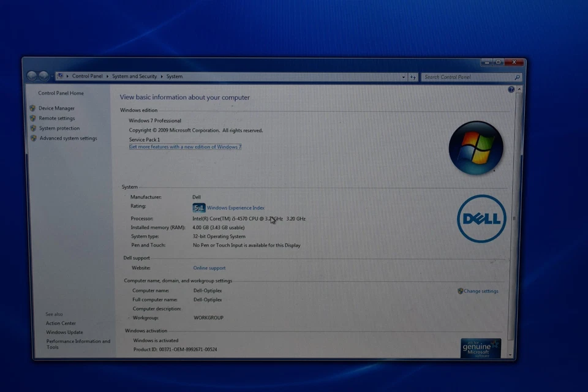Click Get more features with a new edition link

185,147
